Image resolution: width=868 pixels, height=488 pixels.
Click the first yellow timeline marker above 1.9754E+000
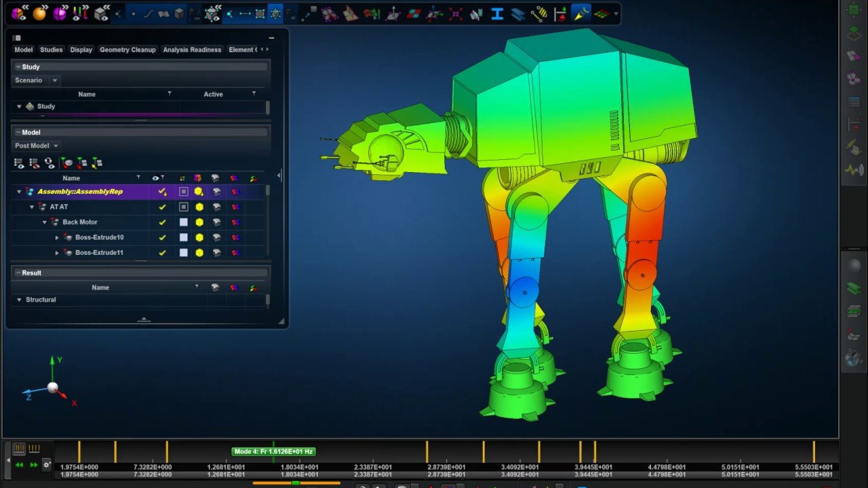pyautogui.click(x=79, y=451)
